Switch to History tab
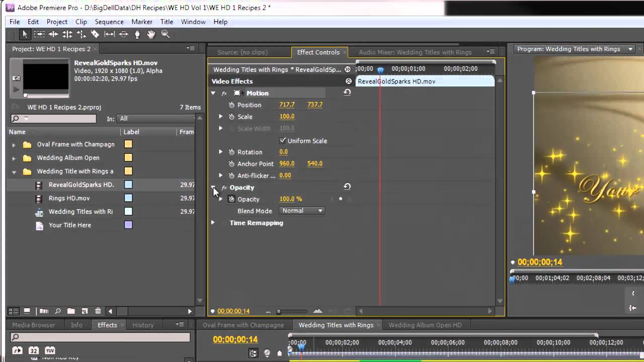Screen dimensions: 644x362 point(143,325)
